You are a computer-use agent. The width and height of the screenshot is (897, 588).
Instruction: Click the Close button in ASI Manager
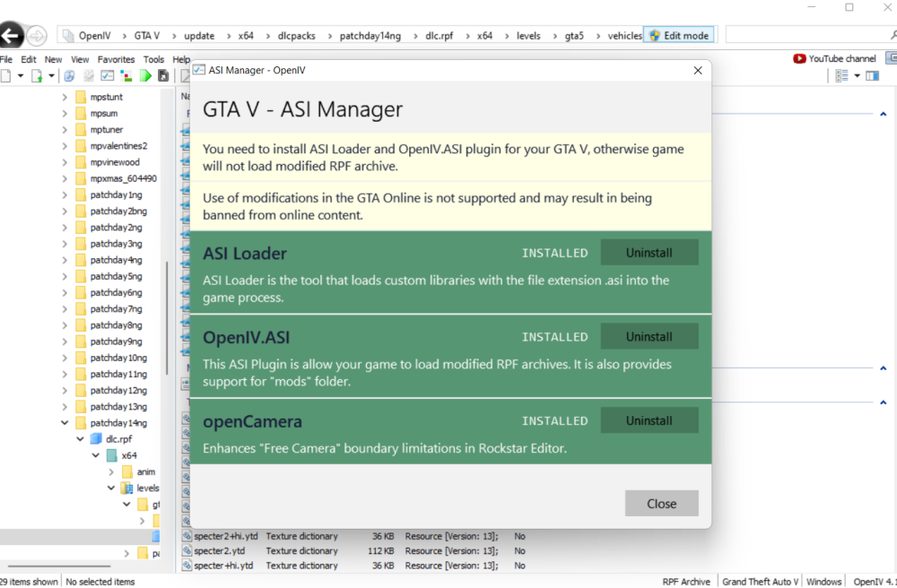click(661, 504)
